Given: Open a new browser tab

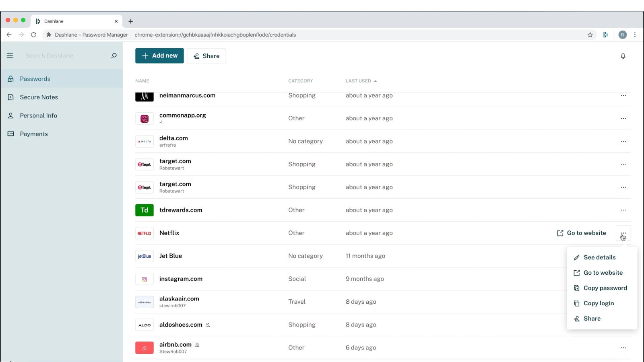Looking at the screenshot, I should (130, 21).
